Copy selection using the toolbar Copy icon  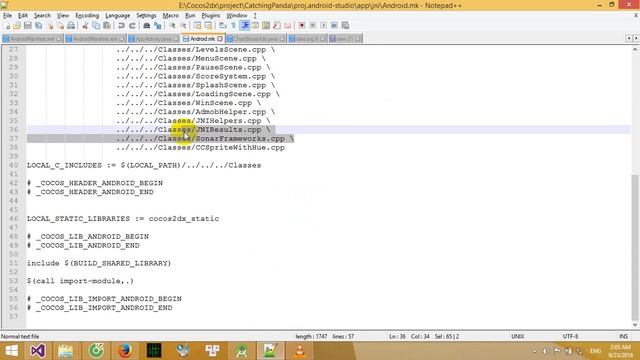(96, 26)
